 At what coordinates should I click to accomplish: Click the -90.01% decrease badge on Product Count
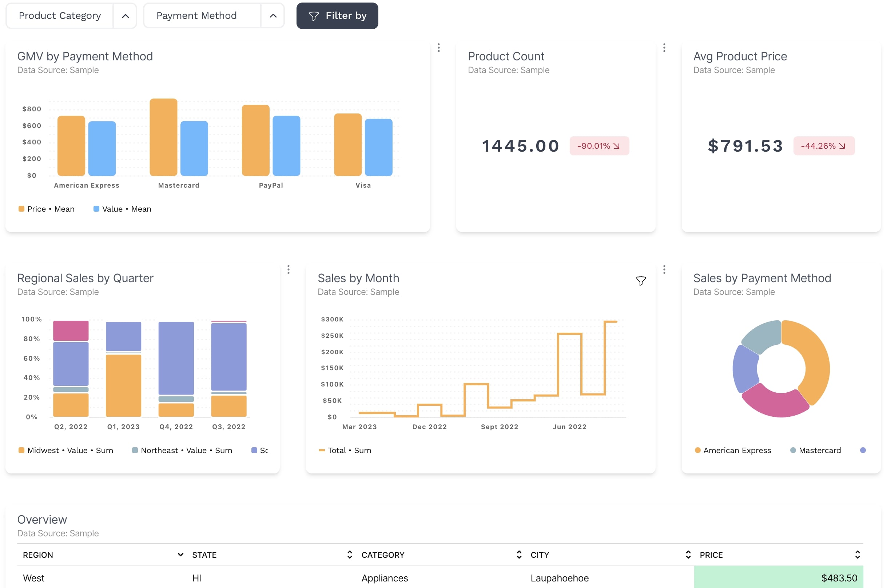pos(599,146)
